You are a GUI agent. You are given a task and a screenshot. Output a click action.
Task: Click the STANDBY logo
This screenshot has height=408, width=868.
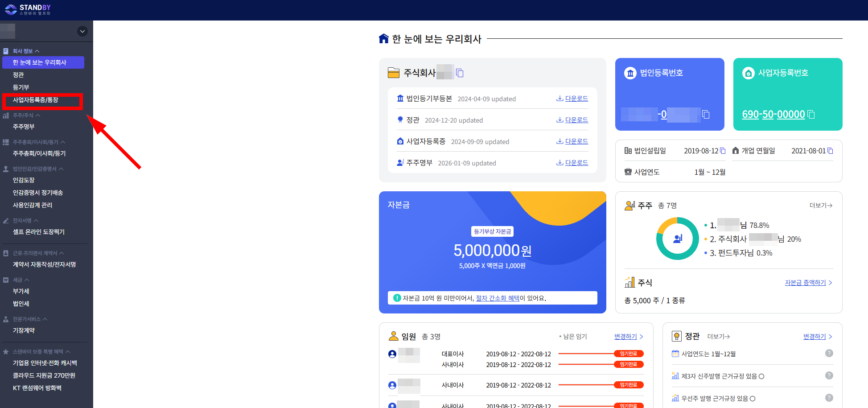point(29,9)
